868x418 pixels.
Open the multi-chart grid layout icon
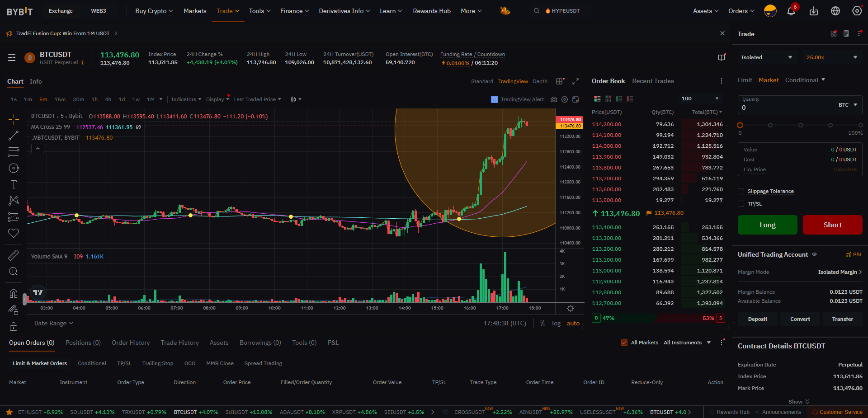click(x=559, y=81)
